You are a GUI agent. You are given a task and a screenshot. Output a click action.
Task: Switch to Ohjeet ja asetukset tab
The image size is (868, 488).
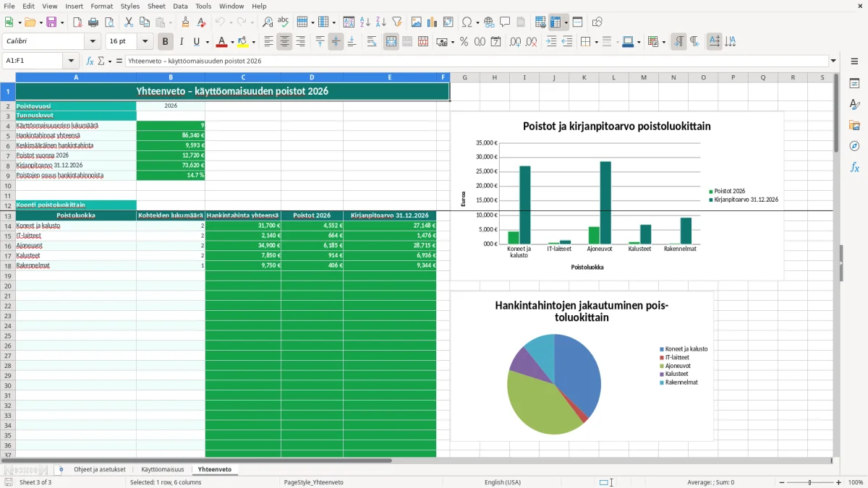tap(100, 469)
